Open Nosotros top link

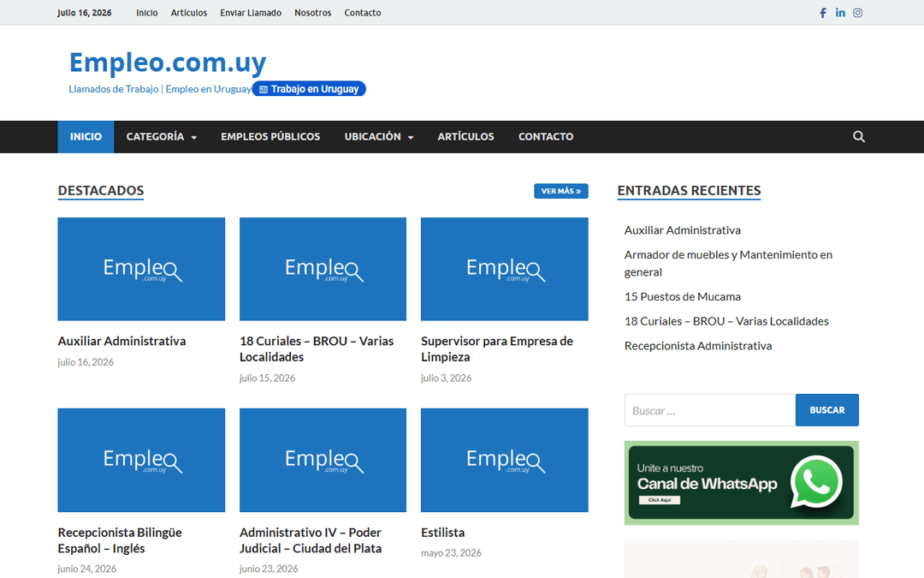tap(313, 13)
